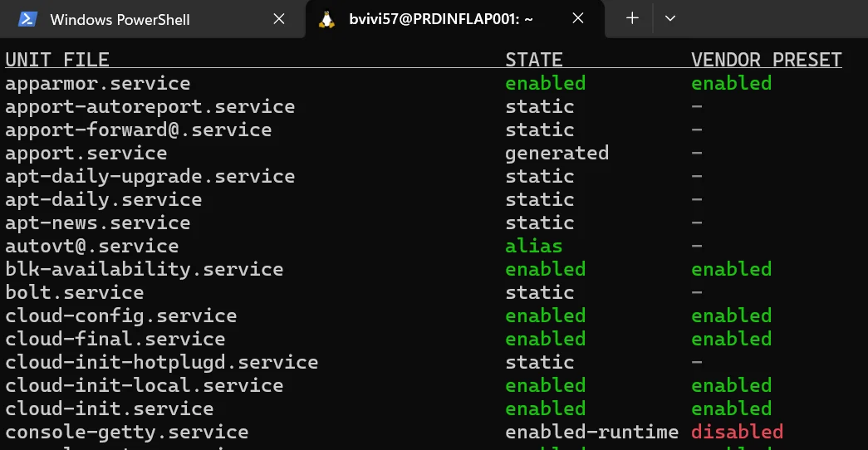Click 'static' state of cloud-init-hotplugd.service
This screenshot has height=450, width=868.
point(540,363)
